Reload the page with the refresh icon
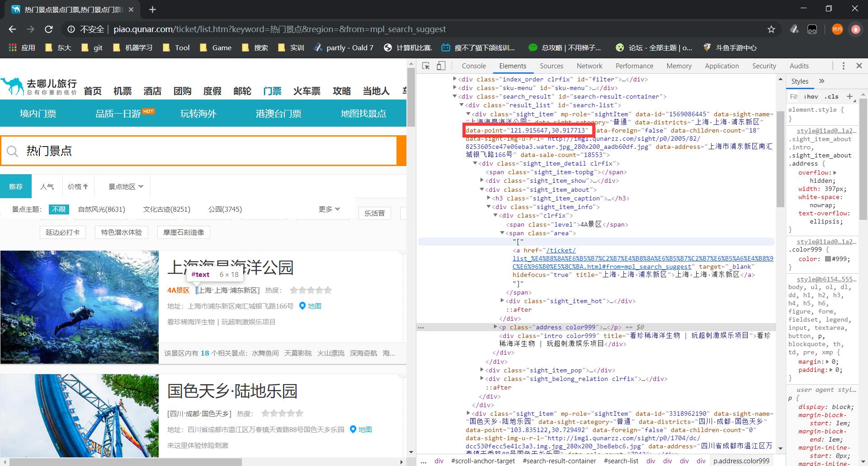Screen dimensions: 868x466 point(49,29)
